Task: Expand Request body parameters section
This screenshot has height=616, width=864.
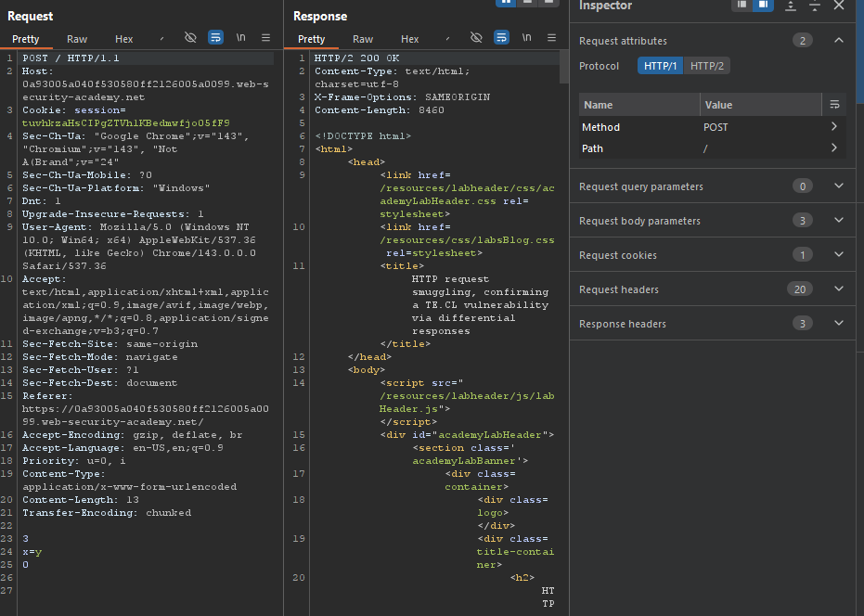Action: click(x=839, y=221)
